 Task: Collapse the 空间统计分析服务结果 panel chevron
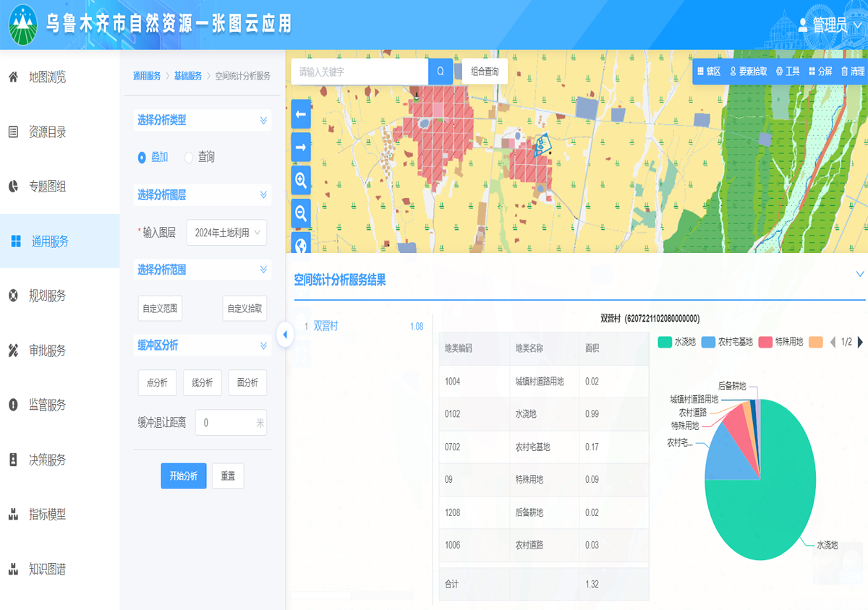pyautogui.click(x=860, y=275)
